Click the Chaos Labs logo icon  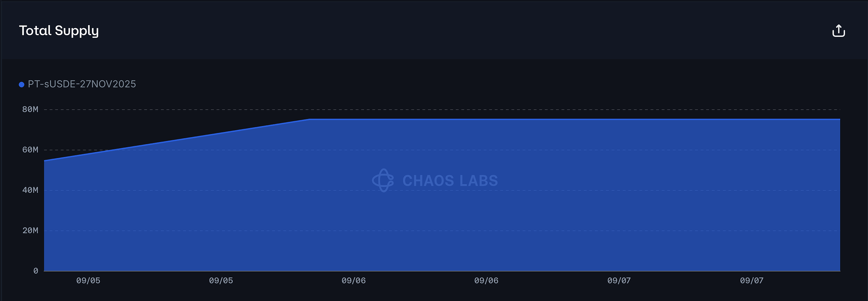tap(383, 180)
